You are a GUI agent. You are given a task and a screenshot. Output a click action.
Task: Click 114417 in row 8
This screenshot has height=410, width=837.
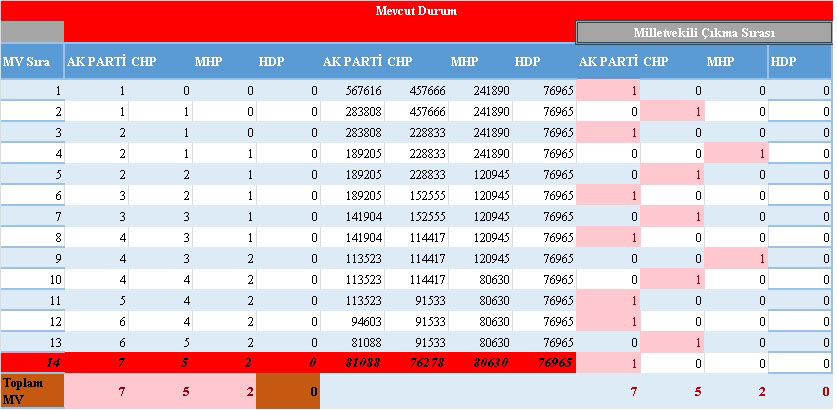coord(416,238)
